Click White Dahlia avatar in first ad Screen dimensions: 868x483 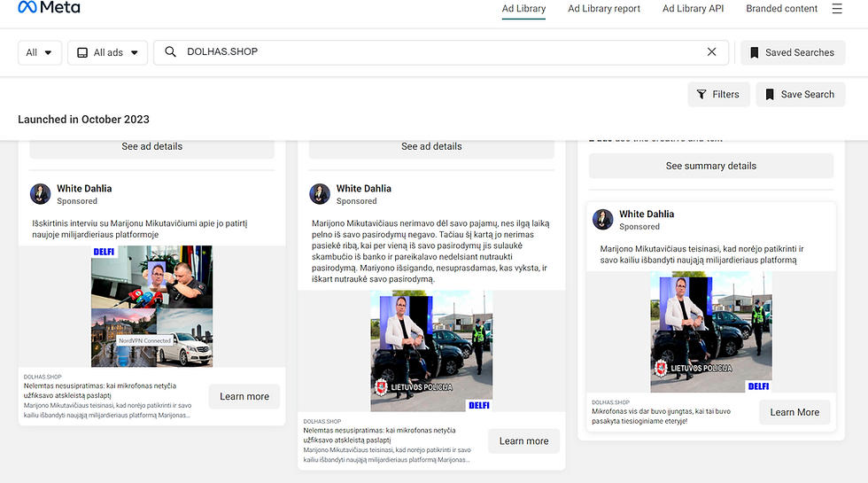click(x=41, y=194)
